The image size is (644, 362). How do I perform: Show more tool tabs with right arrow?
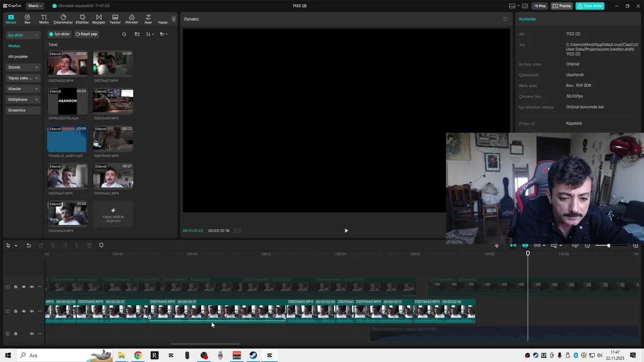[x=174, y=19]
